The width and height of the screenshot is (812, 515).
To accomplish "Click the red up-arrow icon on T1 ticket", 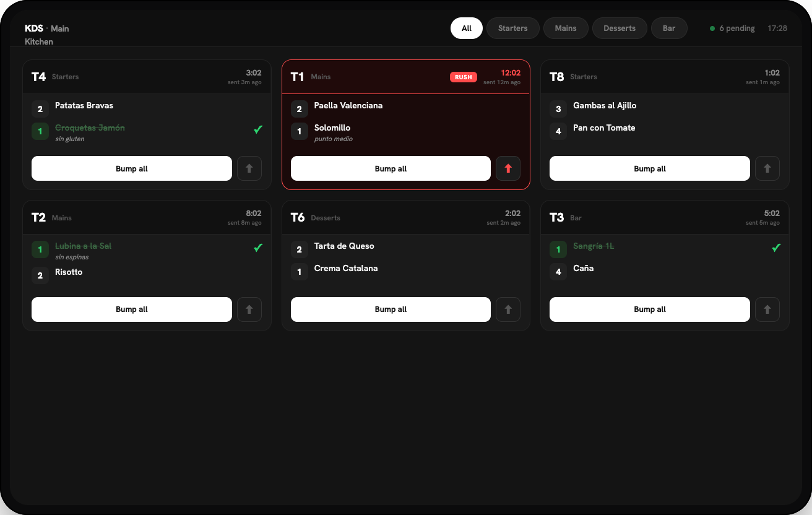I will click(x=508, y=168).
